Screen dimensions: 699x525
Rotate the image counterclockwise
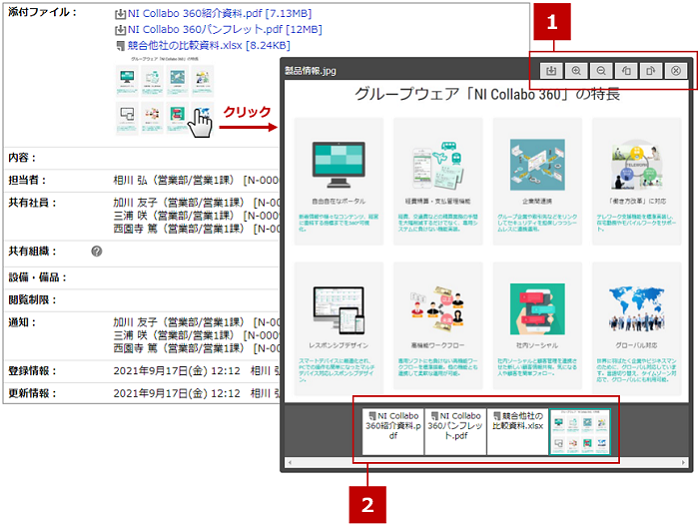626,71
